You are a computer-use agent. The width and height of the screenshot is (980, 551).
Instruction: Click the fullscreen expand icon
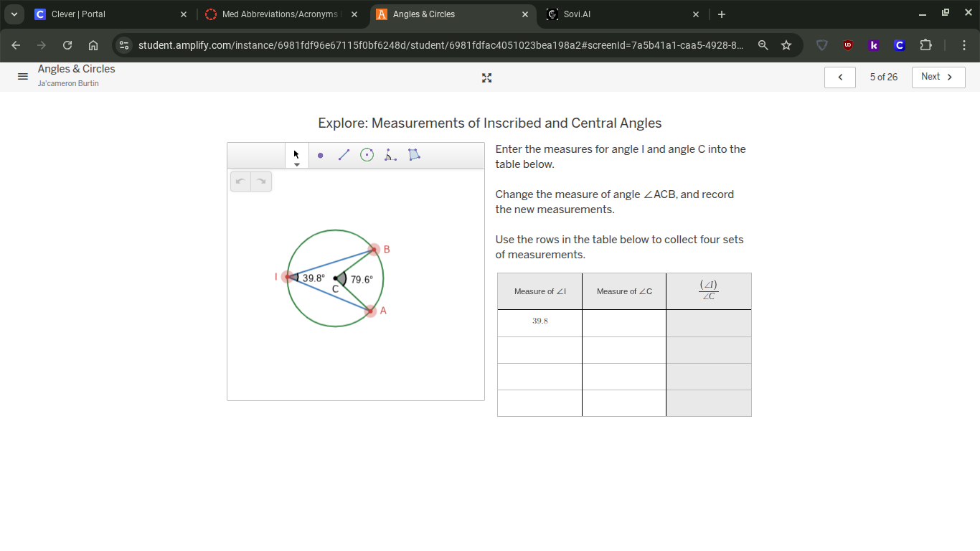tap(486, 77)
